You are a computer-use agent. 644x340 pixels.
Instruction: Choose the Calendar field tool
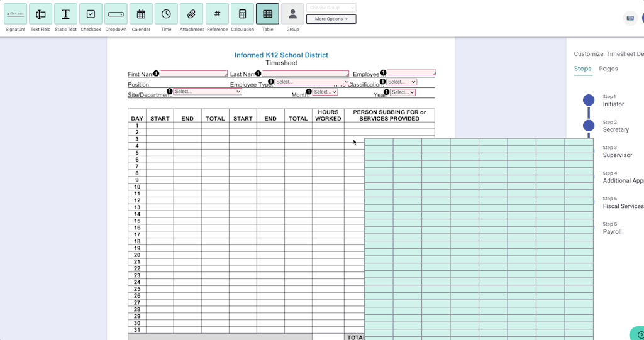[141, 14]
